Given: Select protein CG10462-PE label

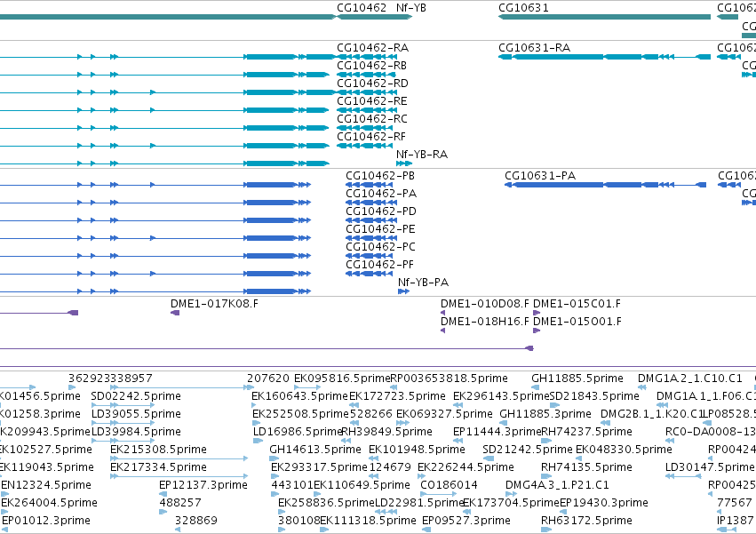Looking at the screenshot, I should 380,229.
